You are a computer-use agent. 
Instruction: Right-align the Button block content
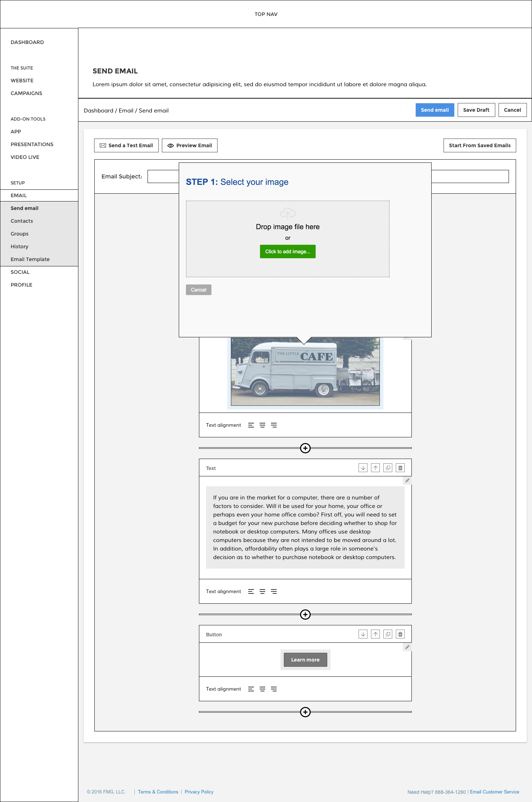coord(274,689)
